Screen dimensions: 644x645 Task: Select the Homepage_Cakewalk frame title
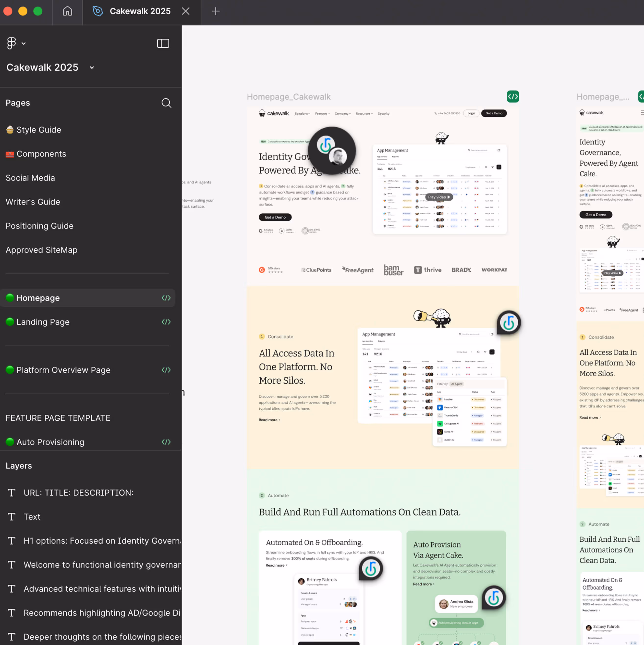(289, 97)
